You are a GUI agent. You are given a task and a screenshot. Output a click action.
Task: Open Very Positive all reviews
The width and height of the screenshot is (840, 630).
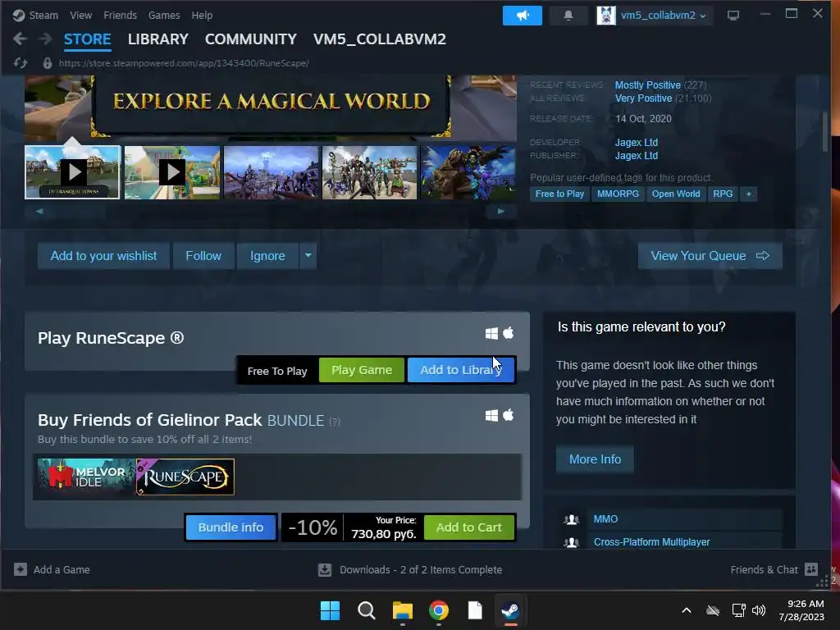click(x=643, y=98)
